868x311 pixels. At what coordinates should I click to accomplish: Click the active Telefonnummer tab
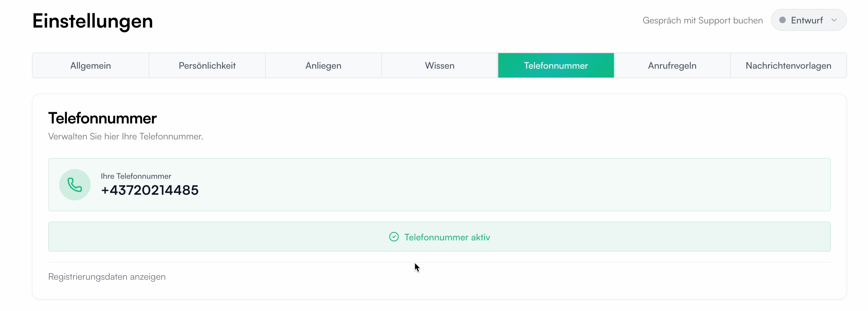coord(556,65)
